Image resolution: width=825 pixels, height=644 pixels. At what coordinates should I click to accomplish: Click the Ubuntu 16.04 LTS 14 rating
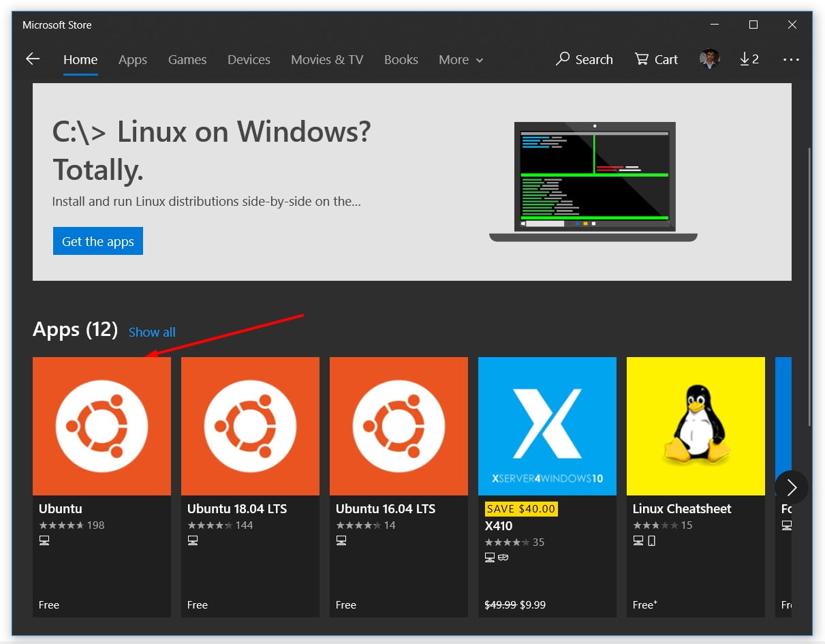(366, 525)
